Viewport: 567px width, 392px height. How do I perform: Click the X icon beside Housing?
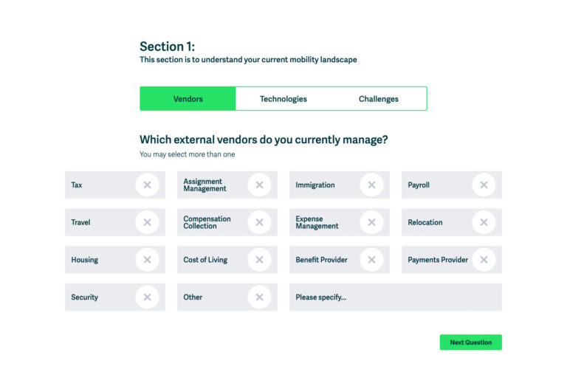tap(147, 260)
